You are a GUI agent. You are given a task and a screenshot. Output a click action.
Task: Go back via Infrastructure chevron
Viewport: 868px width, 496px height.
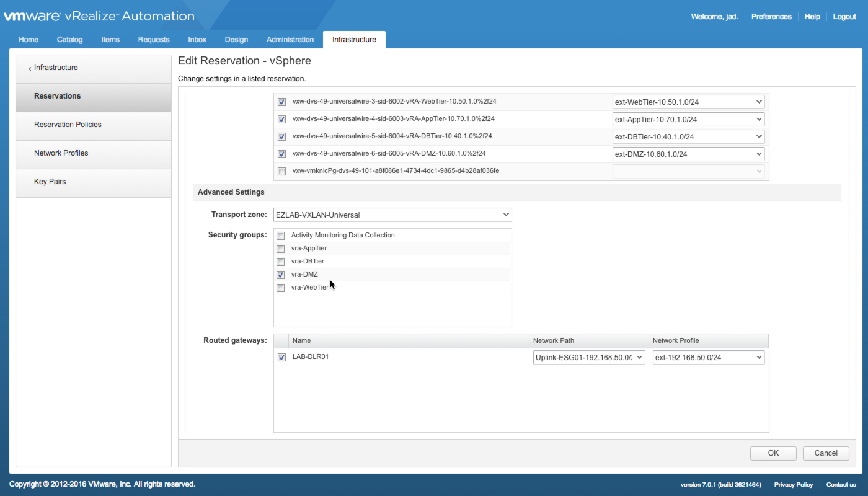point(30,68)
